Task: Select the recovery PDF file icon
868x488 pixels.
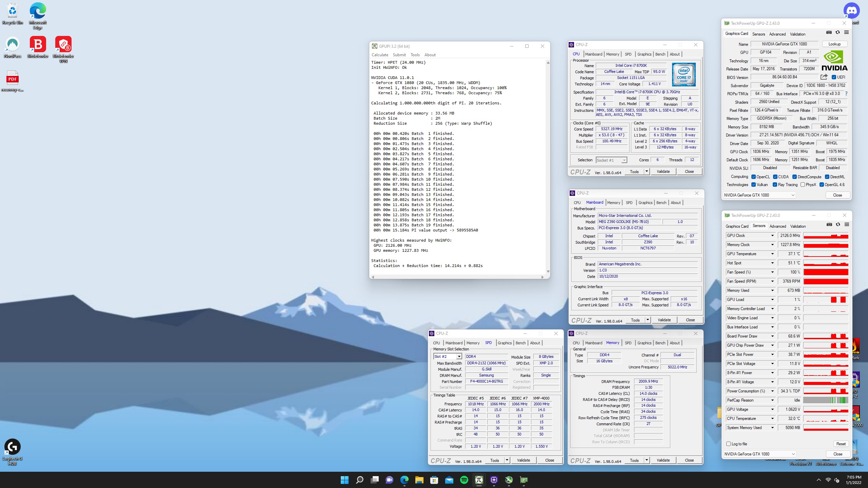Action: point(13,81)
